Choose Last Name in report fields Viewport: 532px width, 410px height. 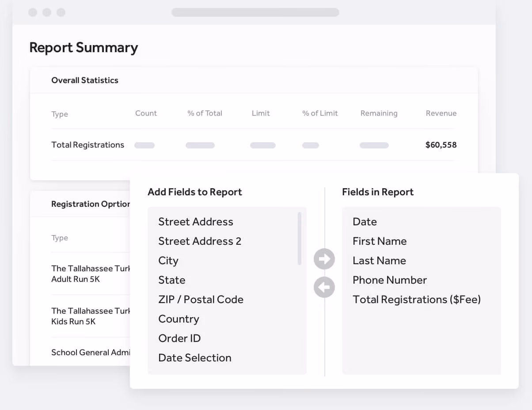379,261
